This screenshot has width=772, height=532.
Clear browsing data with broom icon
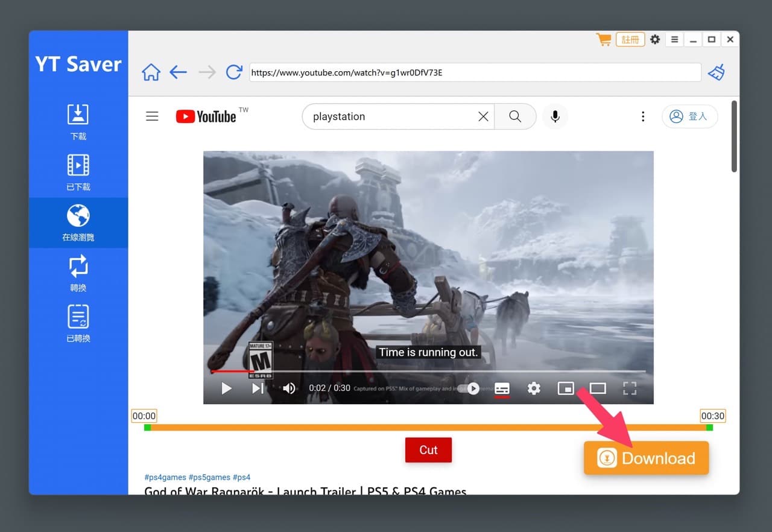tap(717, 72)
